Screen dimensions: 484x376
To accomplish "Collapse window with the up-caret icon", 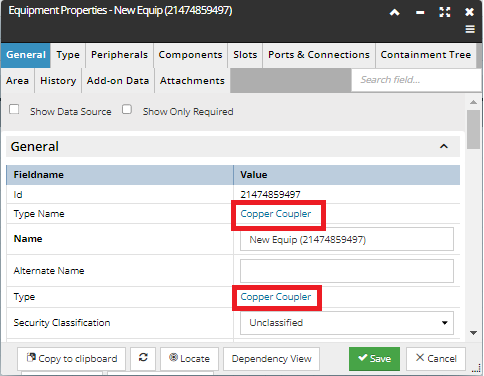I will click(x=395, y=13).
